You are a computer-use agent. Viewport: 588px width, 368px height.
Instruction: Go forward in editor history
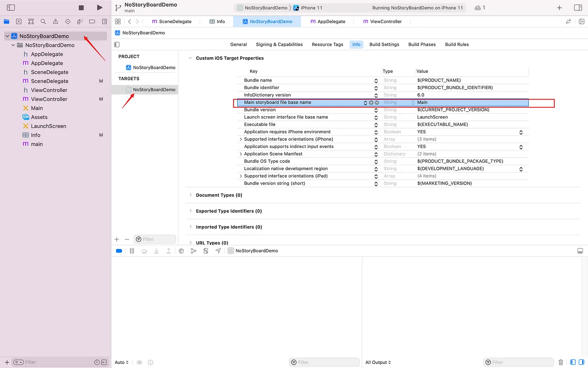coord(137,21)
